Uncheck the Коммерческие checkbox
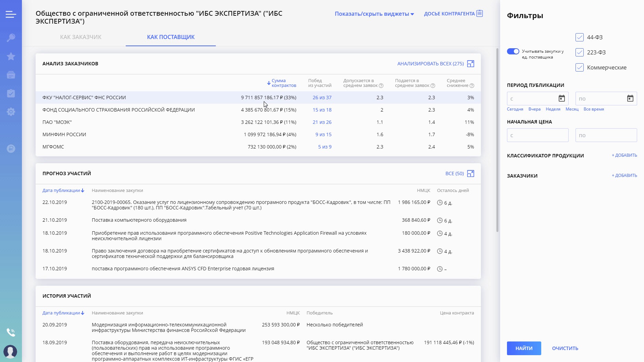This screenshot has width=644, height=362. pyautogui.click(x=580, y=67)
